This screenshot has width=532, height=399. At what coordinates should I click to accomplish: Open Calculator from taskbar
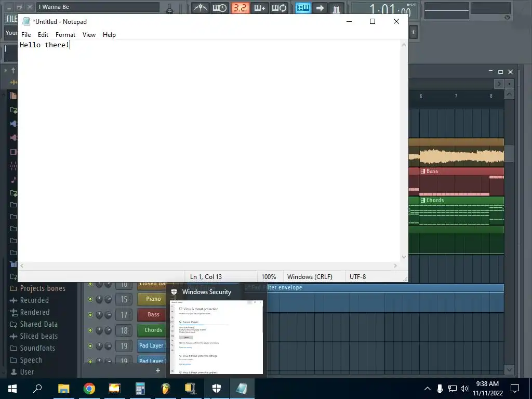(x=140, y=389)
